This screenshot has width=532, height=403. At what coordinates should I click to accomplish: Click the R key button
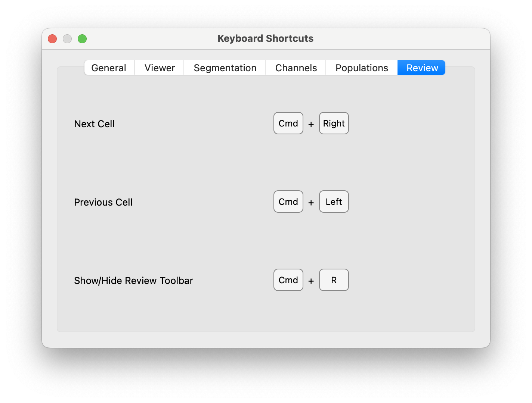(334, 280)
